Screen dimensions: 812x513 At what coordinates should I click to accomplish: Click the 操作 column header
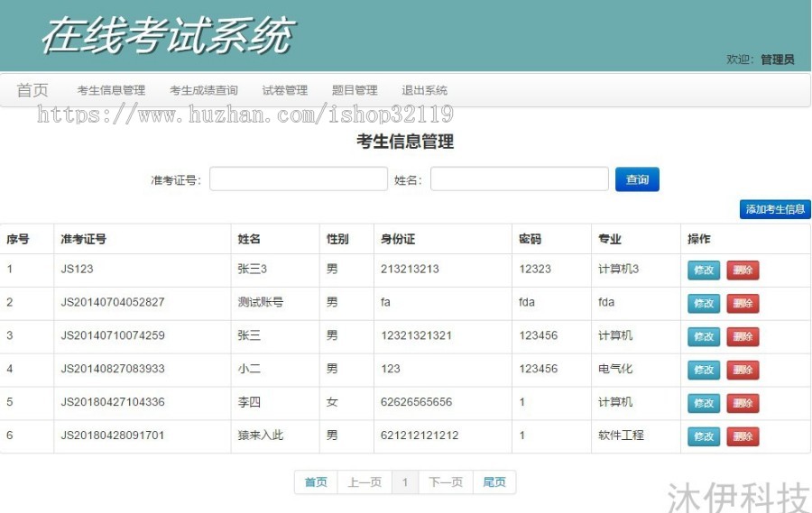699,239
